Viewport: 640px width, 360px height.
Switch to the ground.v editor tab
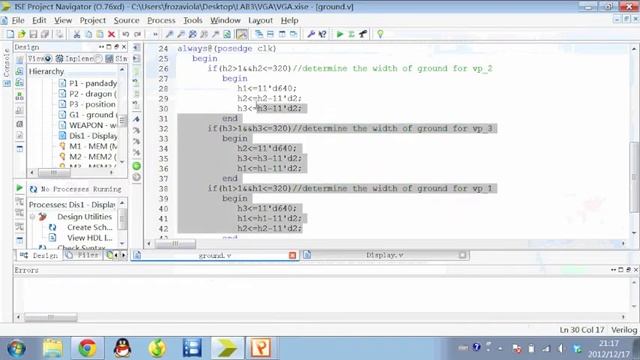[x=215, y=256]
